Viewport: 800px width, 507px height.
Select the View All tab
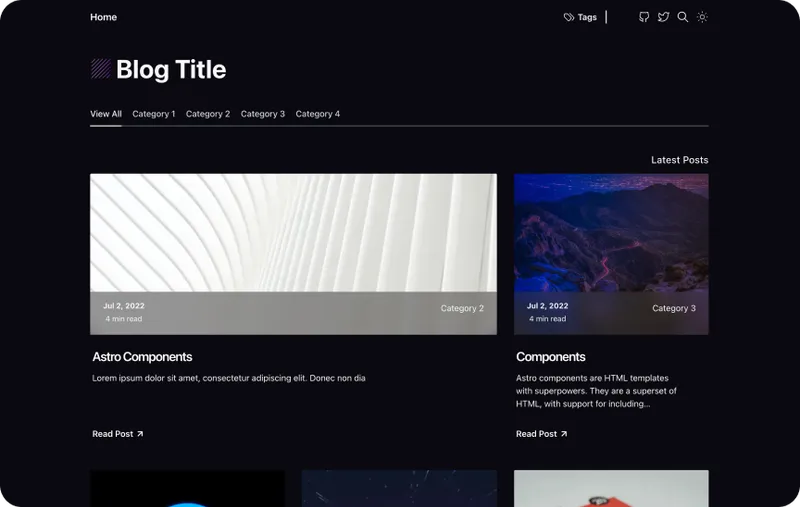(x=106, y=114)
